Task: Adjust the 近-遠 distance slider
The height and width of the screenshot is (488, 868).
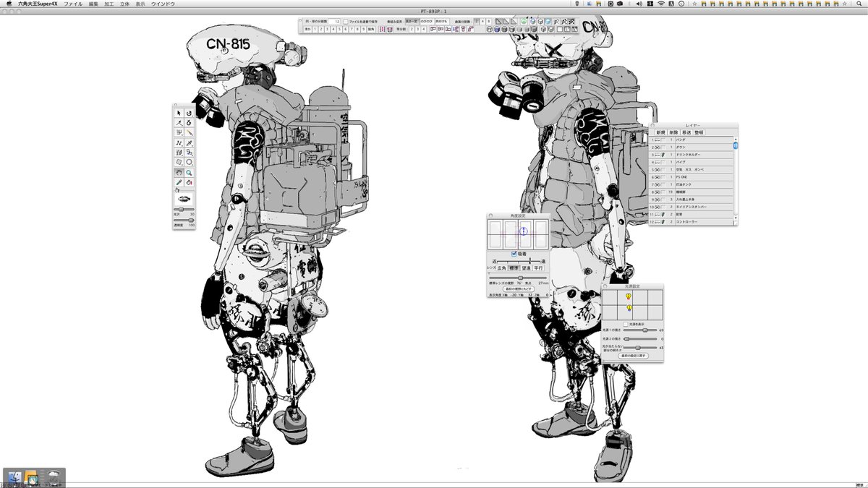Action: click(519, 260)
